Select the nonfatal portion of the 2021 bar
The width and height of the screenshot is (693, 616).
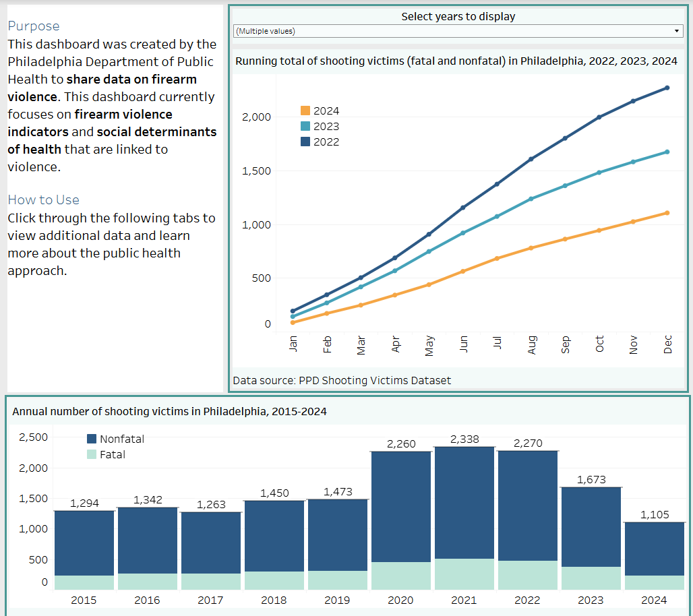(464, 502)
